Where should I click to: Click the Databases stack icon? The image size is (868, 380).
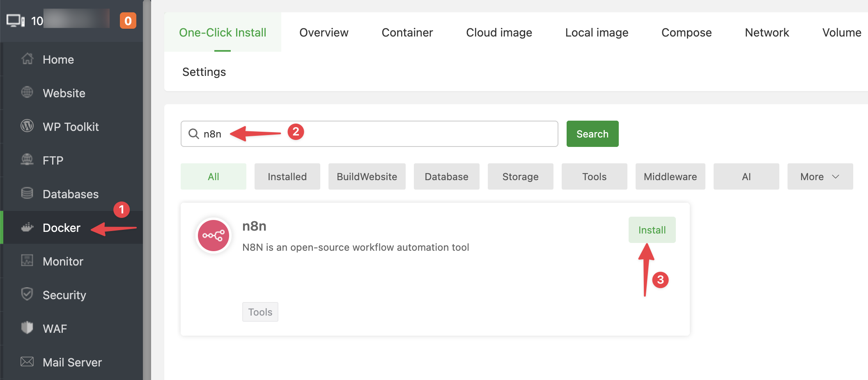coord(27,193)
